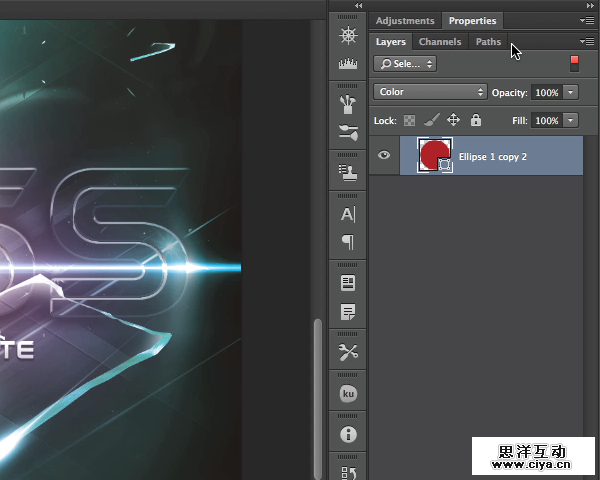Switch to the Channels tab
Screen dimensions: 600x480
(440, 42)
